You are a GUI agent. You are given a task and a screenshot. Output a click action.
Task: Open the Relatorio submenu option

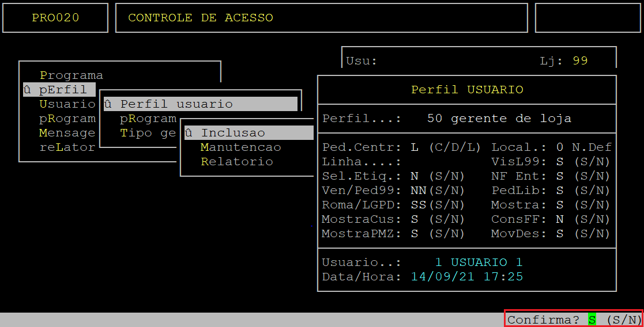point(236,162)
